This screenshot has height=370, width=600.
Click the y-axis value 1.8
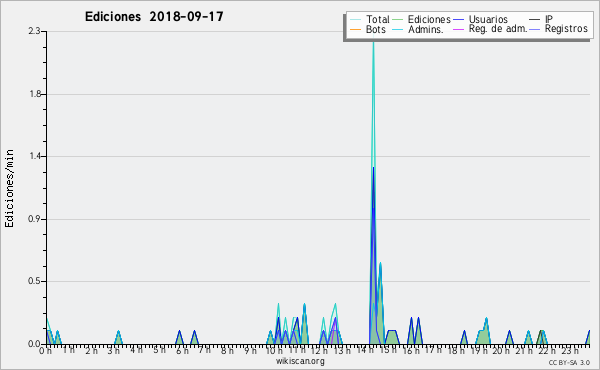click(35, 94)
